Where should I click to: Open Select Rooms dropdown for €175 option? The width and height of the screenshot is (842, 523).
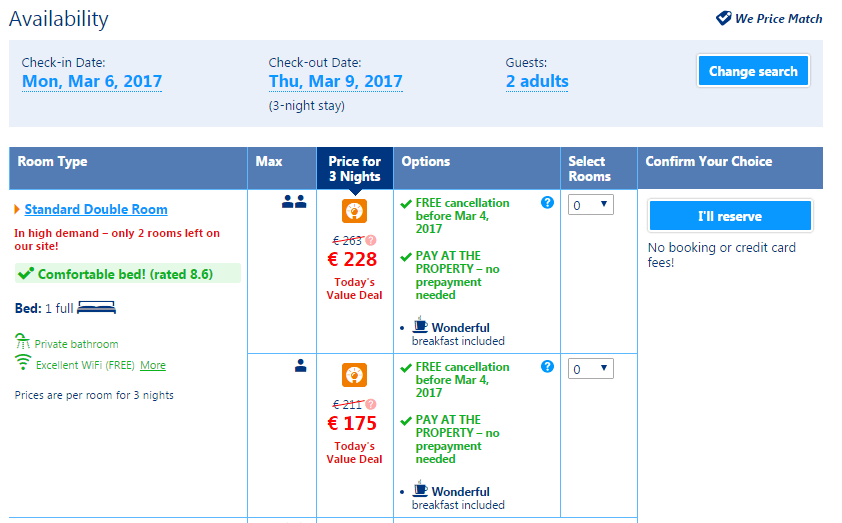(590, 370)
